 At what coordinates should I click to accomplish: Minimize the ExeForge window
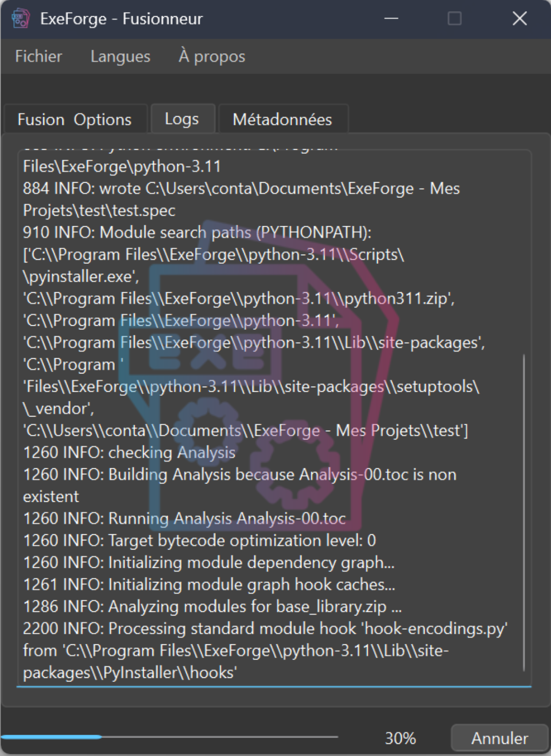[391, 18]
